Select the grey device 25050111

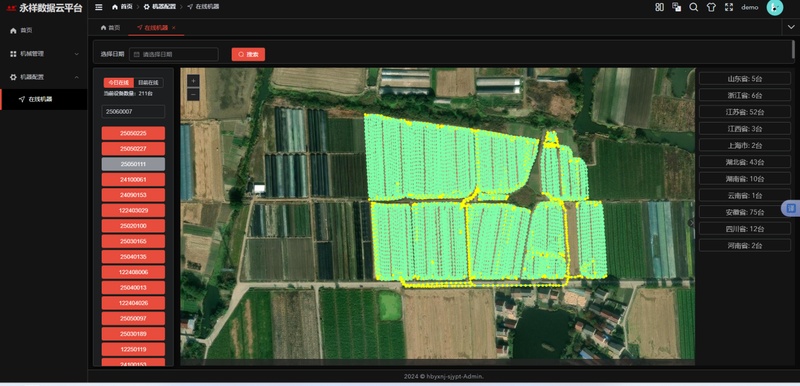133,164
